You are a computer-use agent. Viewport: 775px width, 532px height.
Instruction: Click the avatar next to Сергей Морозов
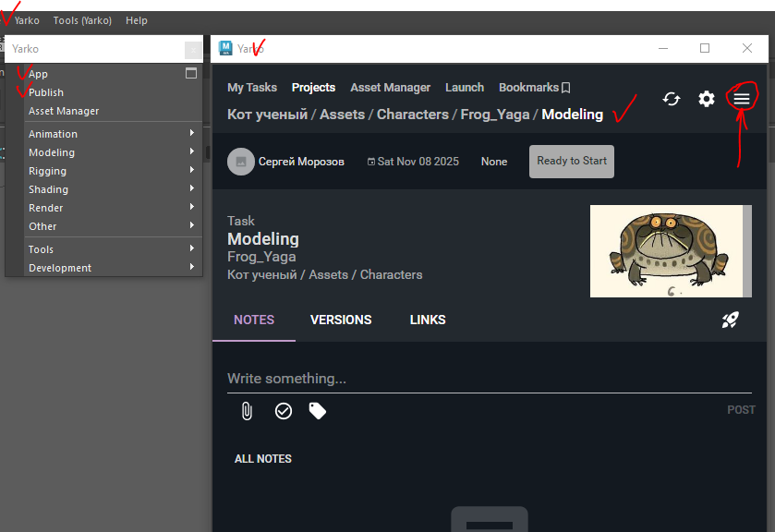click(x=240, y=162)
